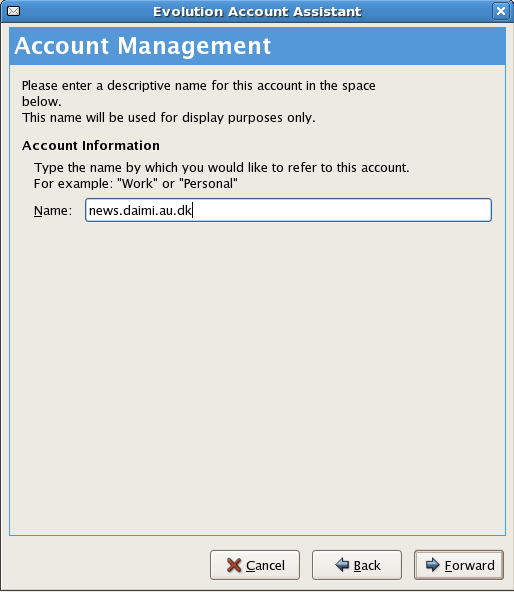Click blank area of the assistant page panel
Screen dimensions: 514x592
point(258,378)
